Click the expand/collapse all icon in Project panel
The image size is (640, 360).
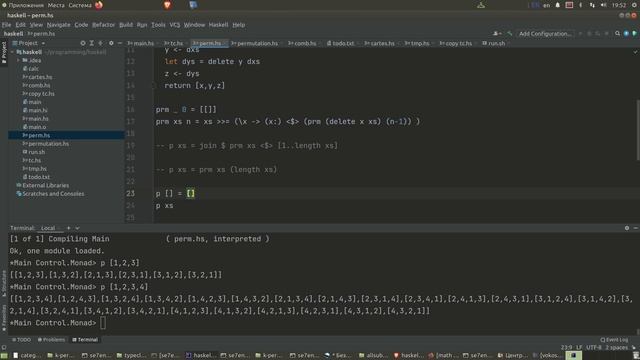(91, 43)
